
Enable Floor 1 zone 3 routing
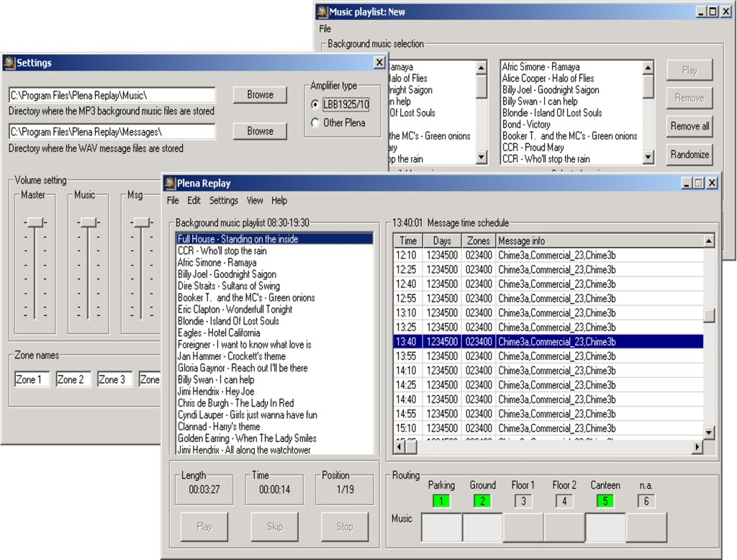point(523,500)
